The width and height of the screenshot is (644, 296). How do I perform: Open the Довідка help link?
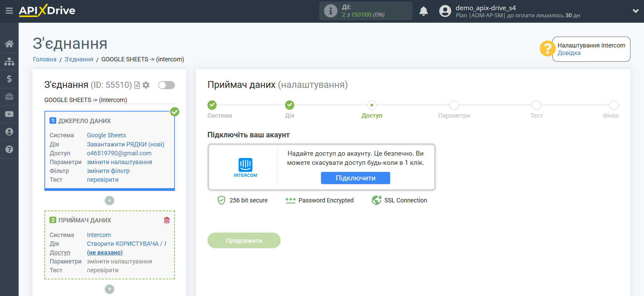coord(569,53)
